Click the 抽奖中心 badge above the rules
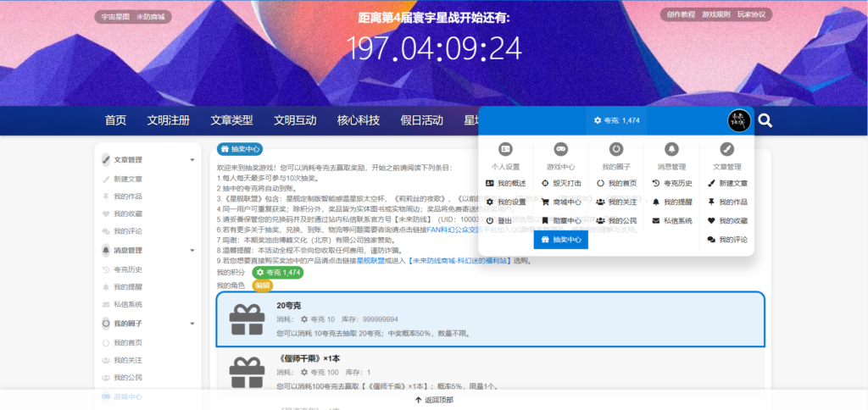Image resolution: width=868 pixels, height=410 pixels. tap(240, 149)
